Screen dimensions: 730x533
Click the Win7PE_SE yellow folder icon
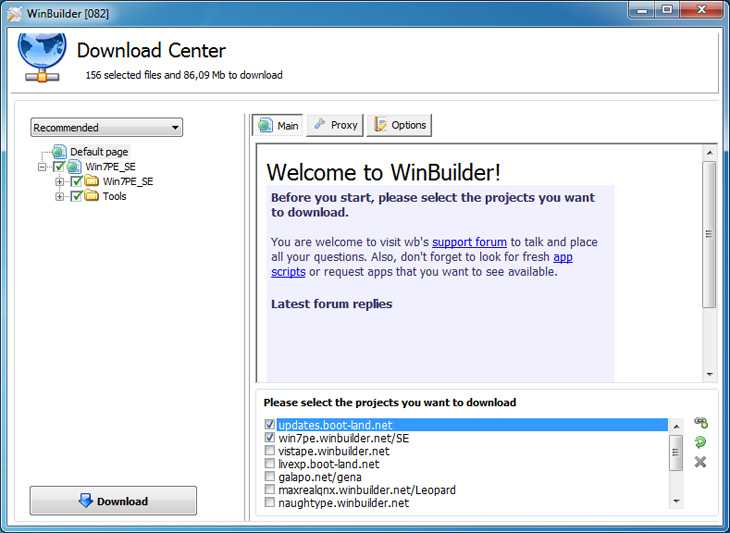pos(92,181)
